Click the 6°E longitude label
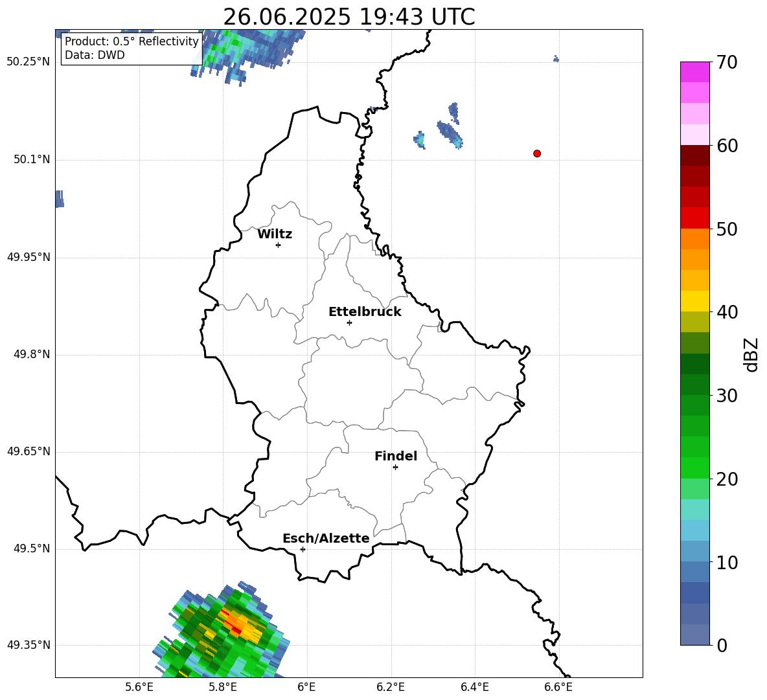Viewport: 767px width, 700px height. (306, 687)
